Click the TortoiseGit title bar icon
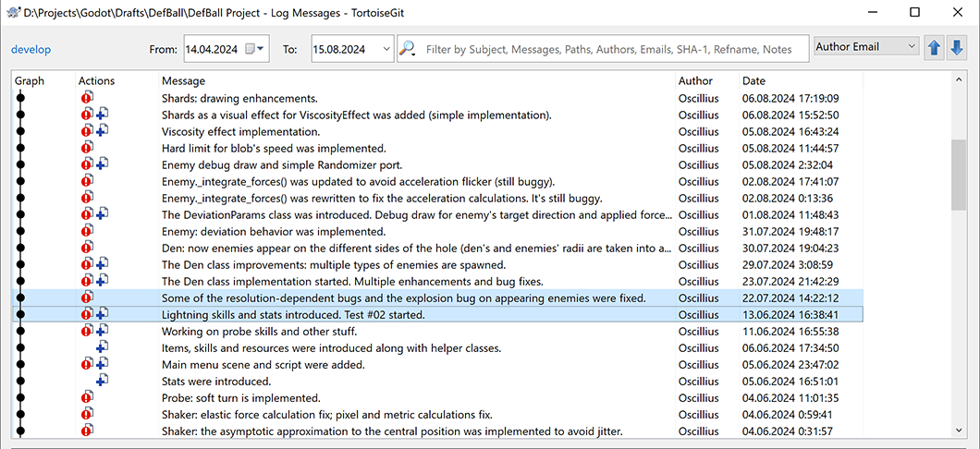The image size is (980, 449). (x=13, y=13)
